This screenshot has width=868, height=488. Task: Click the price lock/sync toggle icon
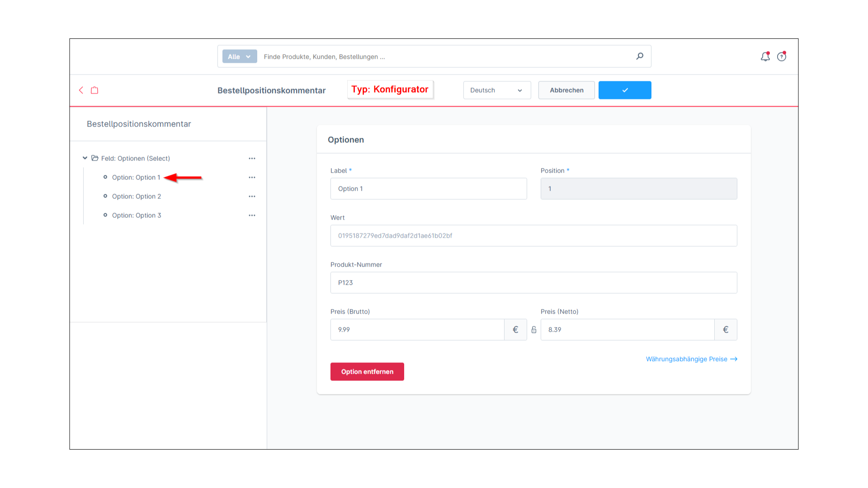point(533,329)
